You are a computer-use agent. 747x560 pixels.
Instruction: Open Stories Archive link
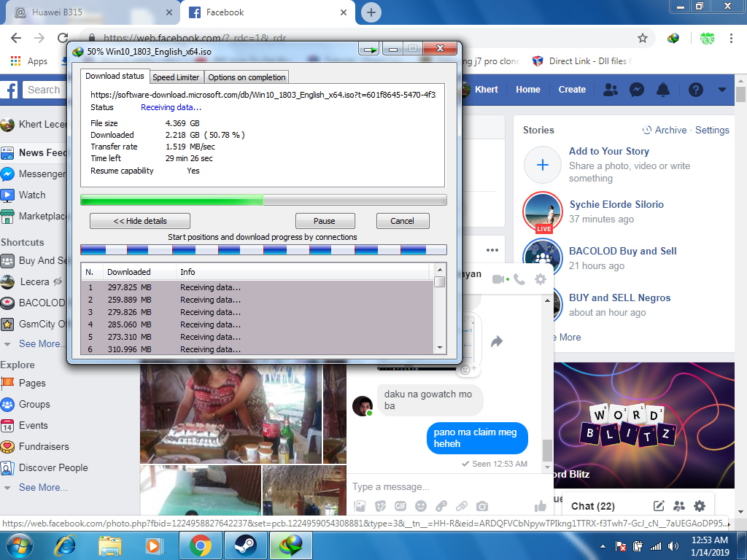coord(665,130)
